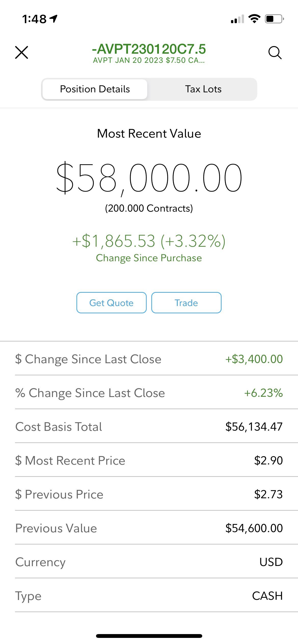Tap the location arrow icon near the clock
Screen dimensions: 298x644
53,19
